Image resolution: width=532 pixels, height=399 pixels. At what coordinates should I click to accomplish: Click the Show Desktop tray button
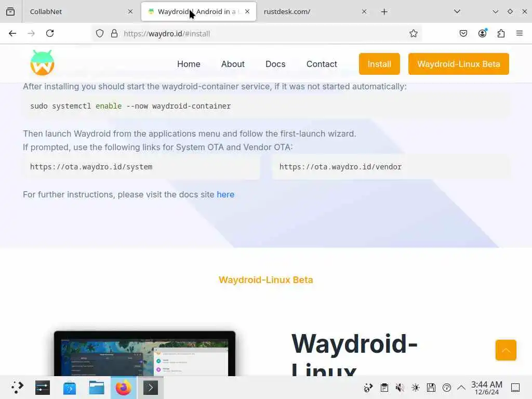pos(515,388)
